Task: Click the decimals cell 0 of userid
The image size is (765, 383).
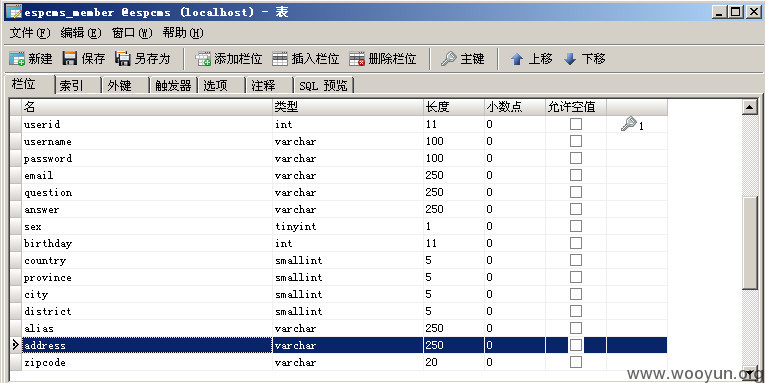Action: 515,124
